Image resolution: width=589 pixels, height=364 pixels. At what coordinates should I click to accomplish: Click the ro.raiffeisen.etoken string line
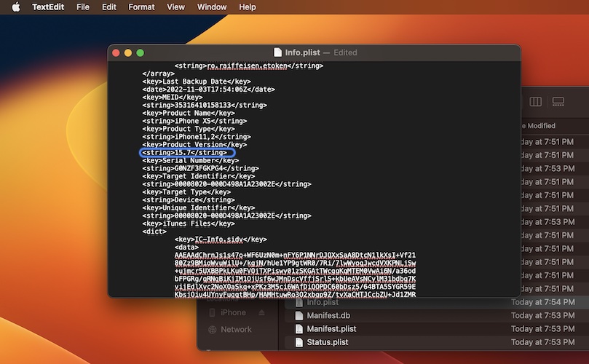[249, 66]
